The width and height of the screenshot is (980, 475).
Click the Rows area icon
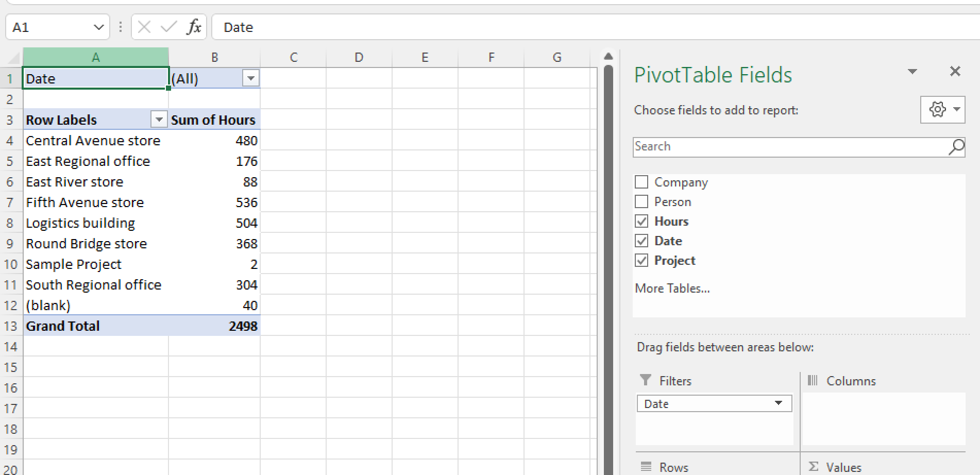point(647,467)
